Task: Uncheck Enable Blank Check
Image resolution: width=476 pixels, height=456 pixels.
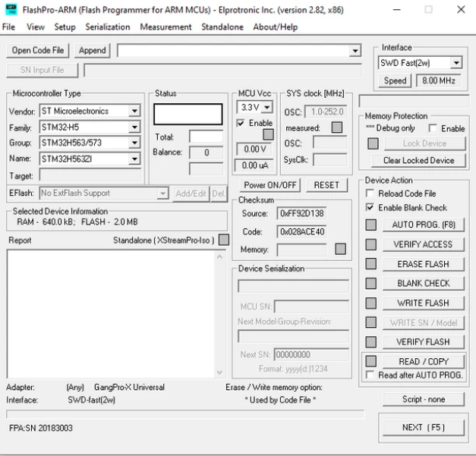Action: pos(370,208)
